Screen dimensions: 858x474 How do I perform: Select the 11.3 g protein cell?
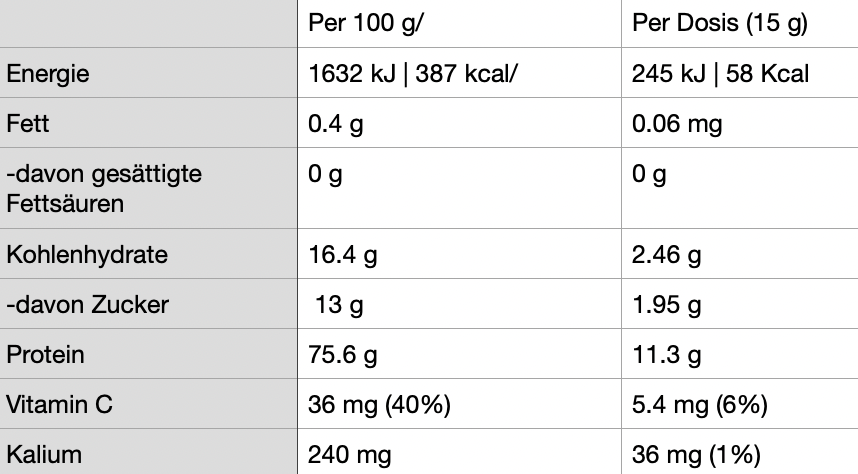click(740, 354)
